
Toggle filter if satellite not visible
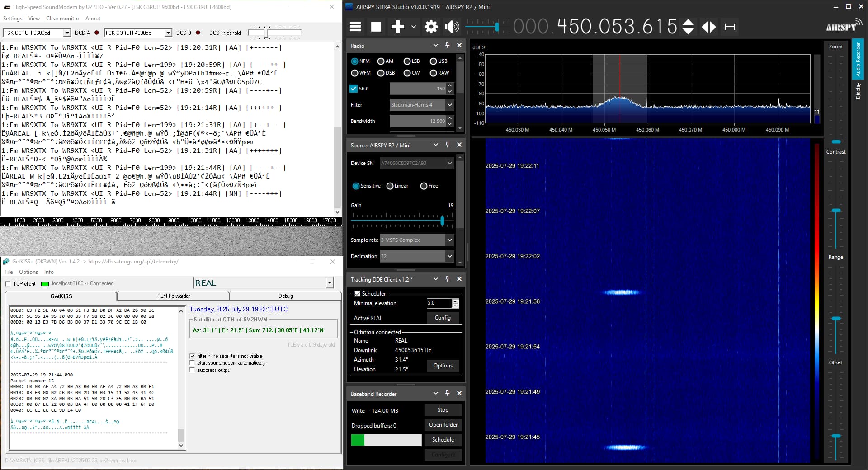click(192, 356)
